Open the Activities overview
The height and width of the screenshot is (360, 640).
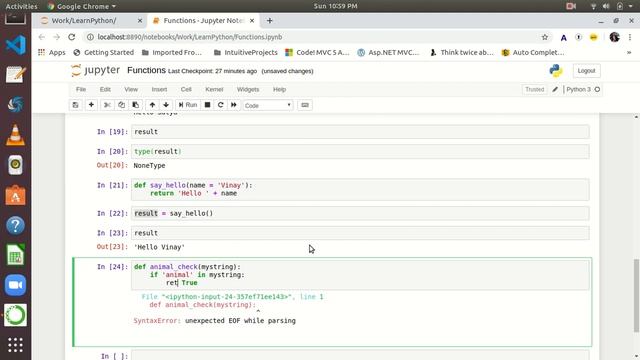pyautogui.click(x=21, y=6)
